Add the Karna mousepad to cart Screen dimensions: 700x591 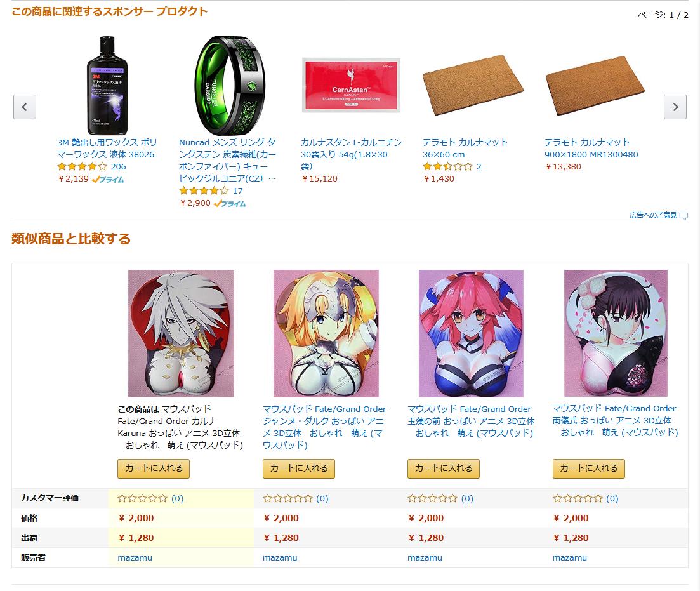154,468
